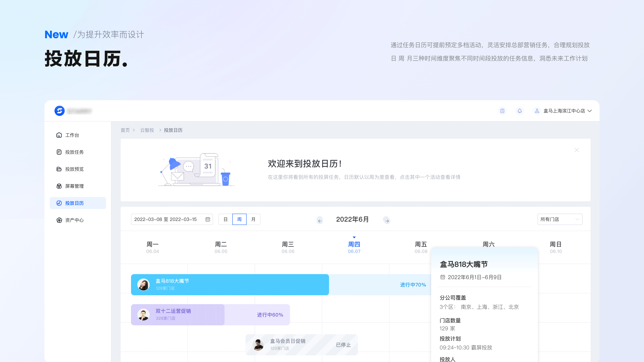Switch to 月 view

coord(253,219)
